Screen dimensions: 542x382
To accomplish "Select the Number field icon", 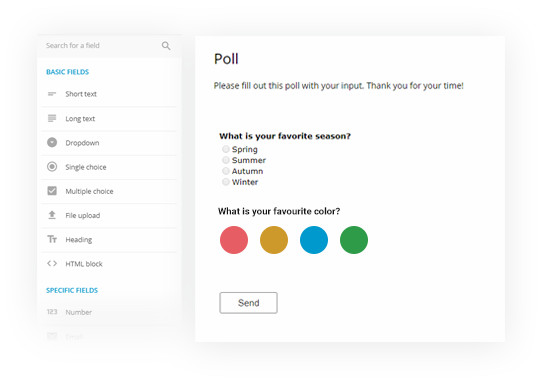I will click(52, 312).
